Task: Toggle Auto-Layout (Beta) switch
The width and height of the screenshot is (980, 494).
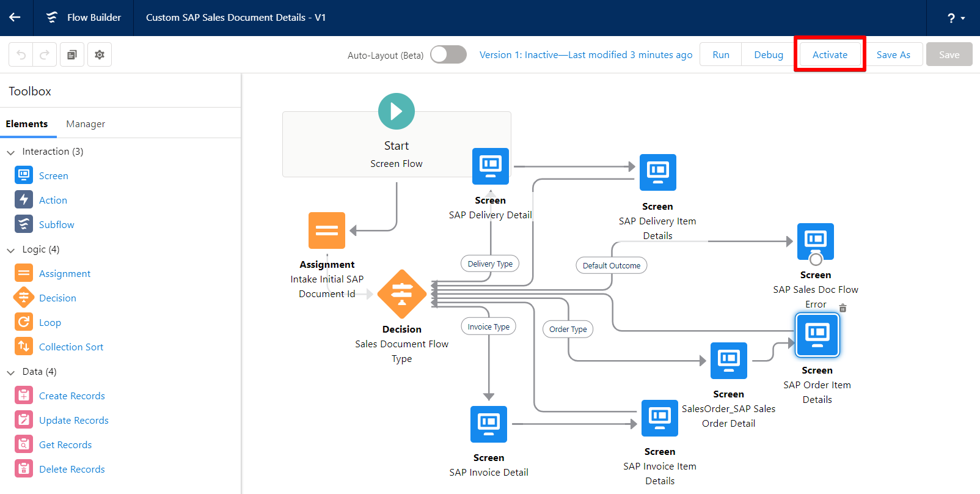Action: (x=448, y=54)
